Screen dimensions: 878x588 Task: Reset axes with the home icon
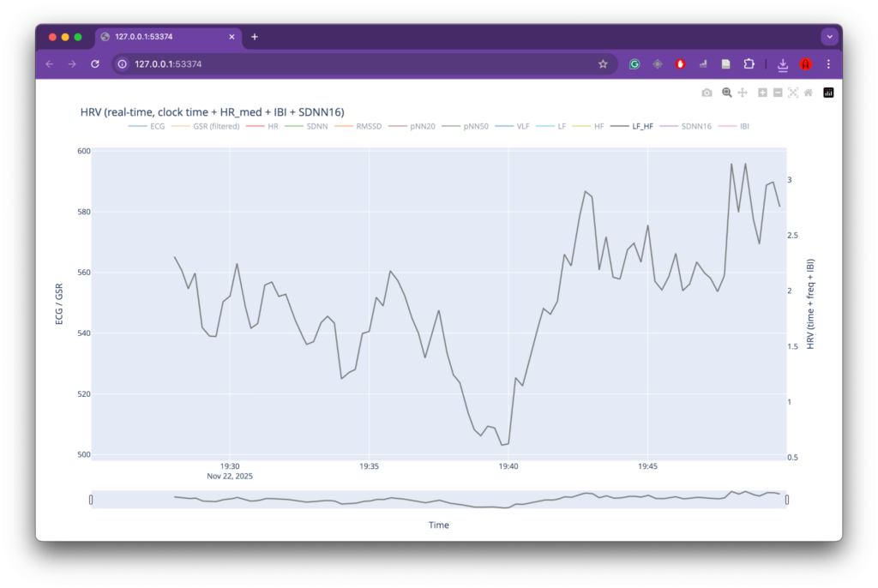tap(808, 93)
